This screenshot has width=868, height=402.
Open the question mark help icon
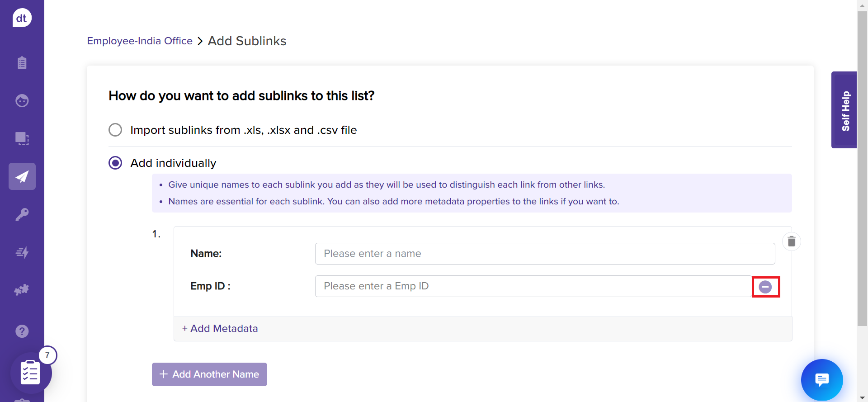pos(22,331)
